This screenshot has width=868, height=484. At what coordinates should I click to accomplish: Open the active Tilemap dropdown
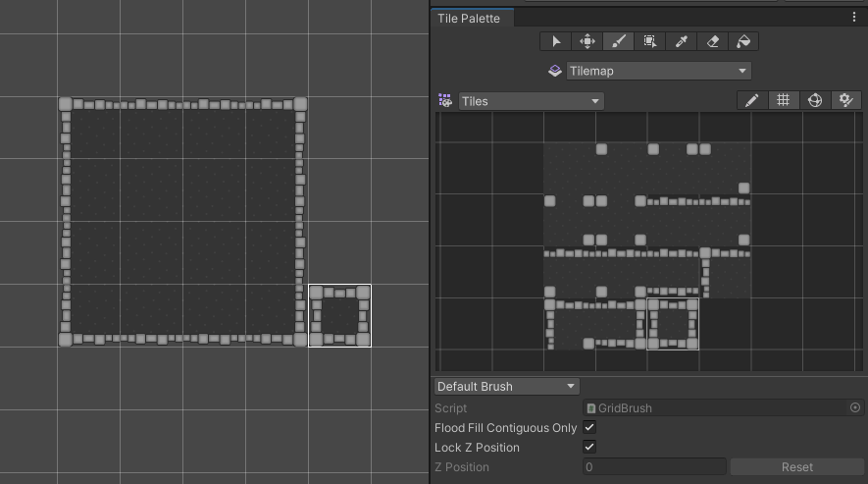click(658, 71)
